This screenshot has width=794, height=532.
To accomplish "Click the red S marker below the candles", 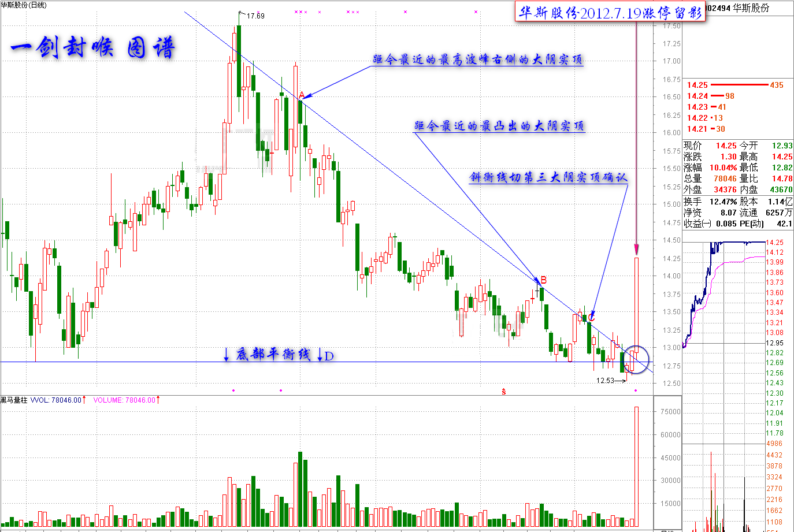I will 503,391.
